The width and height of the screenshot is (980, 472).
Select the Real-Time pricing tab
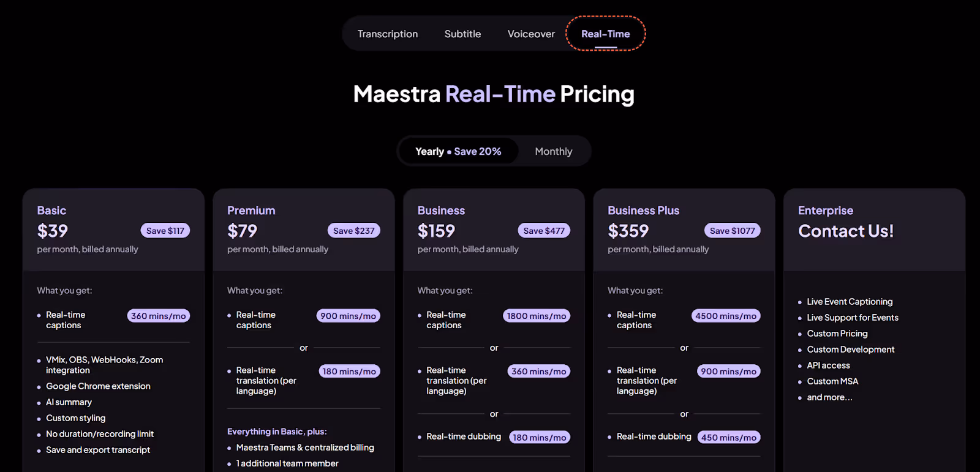[x=605, y=34]
